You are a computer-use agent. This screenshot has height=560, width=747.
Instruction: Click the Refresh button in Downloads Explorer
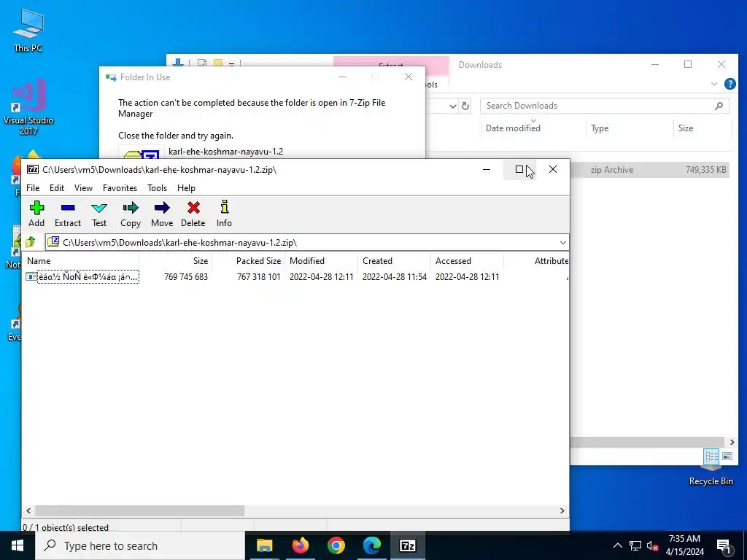465,106
